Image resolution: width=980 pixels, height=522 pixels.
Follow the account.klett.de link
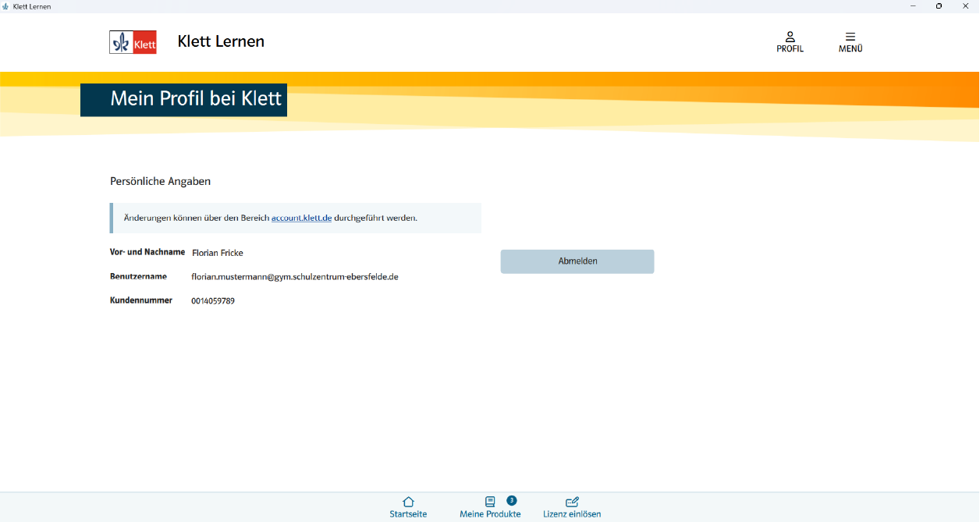pyautogui.click(x=301, y=218)
